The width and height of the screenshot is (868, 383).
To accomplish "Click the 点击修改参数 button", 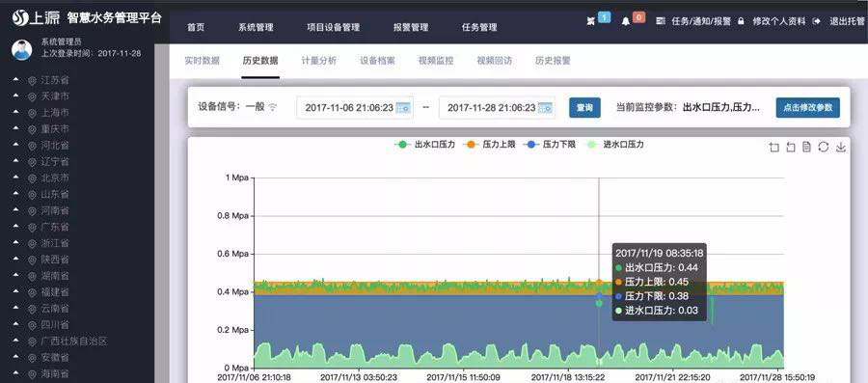I will pos(807,107).
